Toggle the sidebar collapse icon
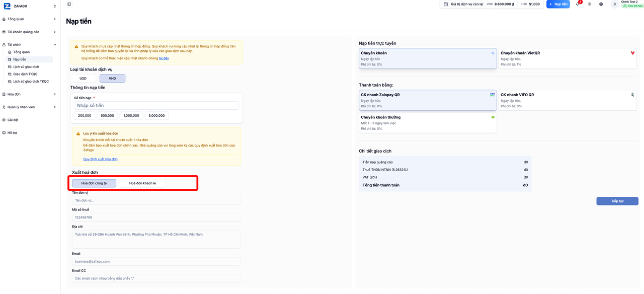 tap(69, 4)
